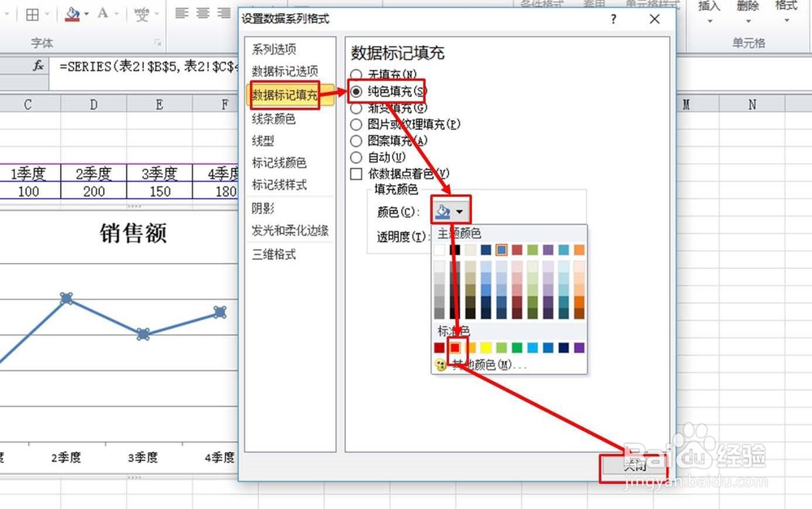Viewport: 812px width, 509px height.
Task: Open the font group dialog launcher
Action: pos(158,42)
